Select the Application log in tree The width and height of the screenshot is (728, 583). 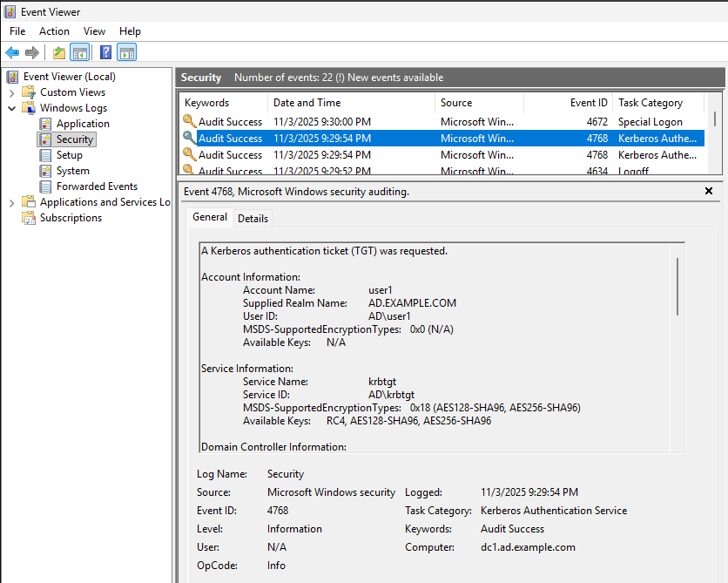(x=83, y=124)
